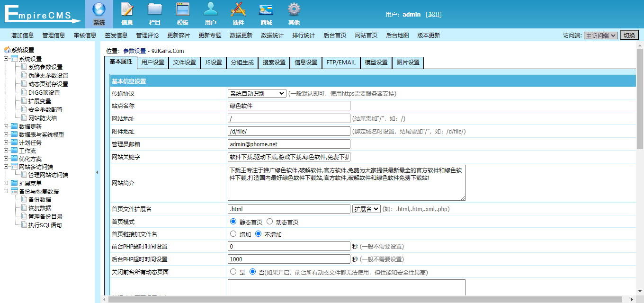644x303 pixels.
Task: Open 恢复数据 tree item
Action: (40, 208)
